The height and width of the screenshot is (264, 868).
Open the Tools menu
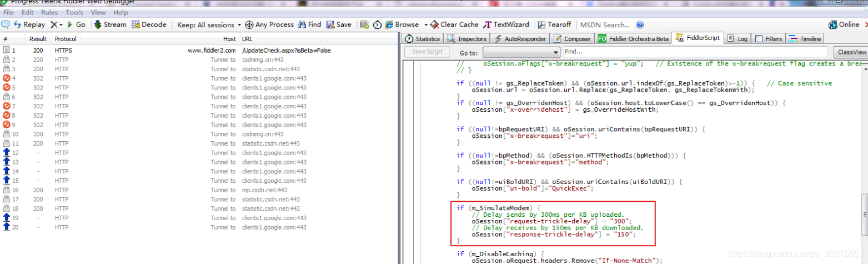pyautogui.click(x=74, y=12)
